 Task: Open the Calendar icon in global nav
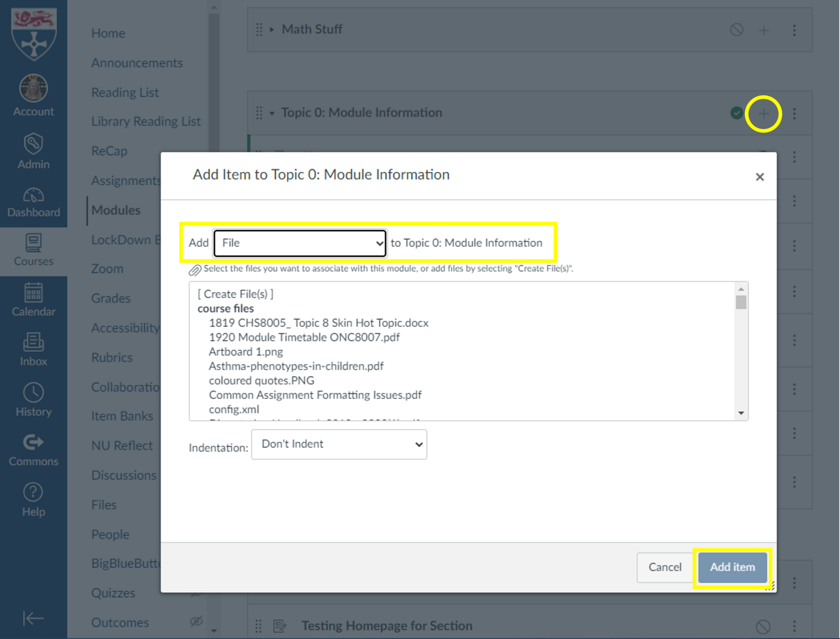[x=33, y=293]
